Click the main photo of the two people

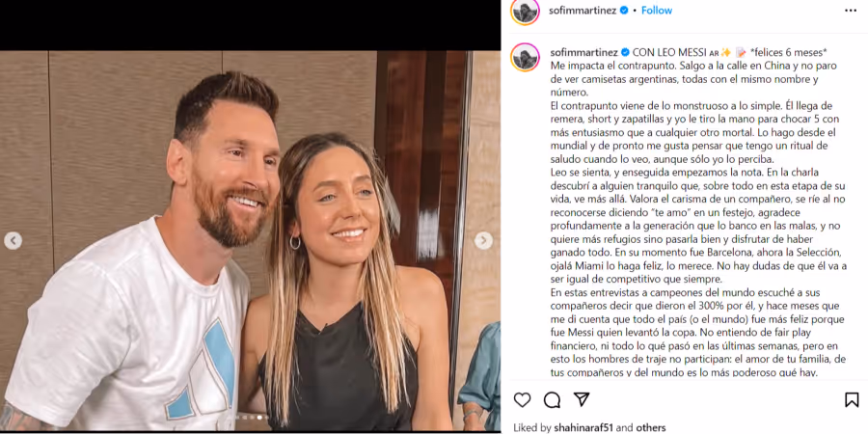coord(250,241)
